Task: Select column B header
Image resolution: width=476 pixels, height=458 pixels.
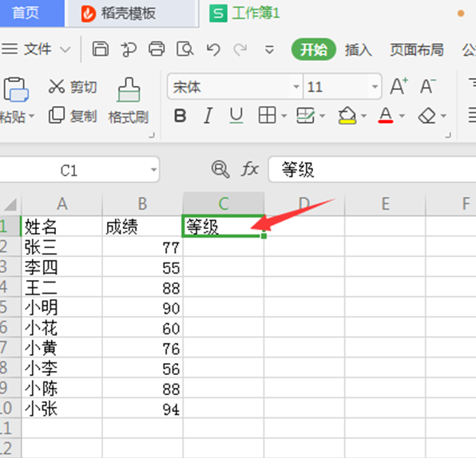Action: click(x=143, y=203)
